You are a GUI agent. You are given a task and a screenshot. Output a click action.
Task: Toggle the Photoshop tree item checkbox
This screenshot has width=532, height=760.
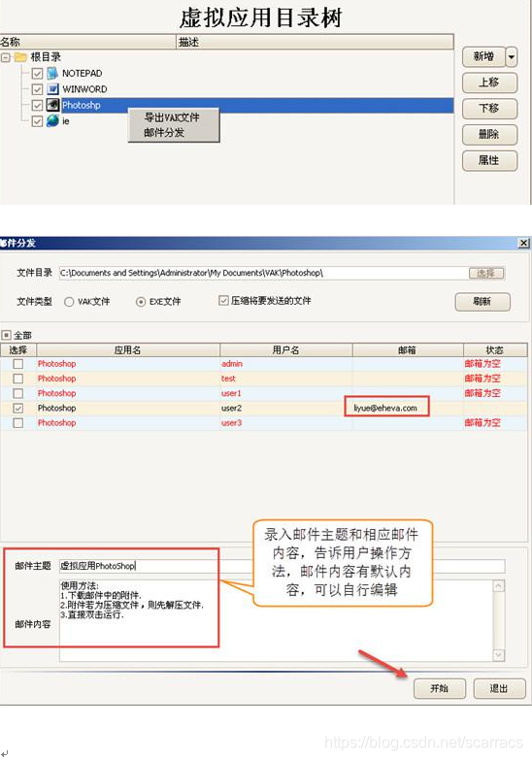[x=37, y=105]
